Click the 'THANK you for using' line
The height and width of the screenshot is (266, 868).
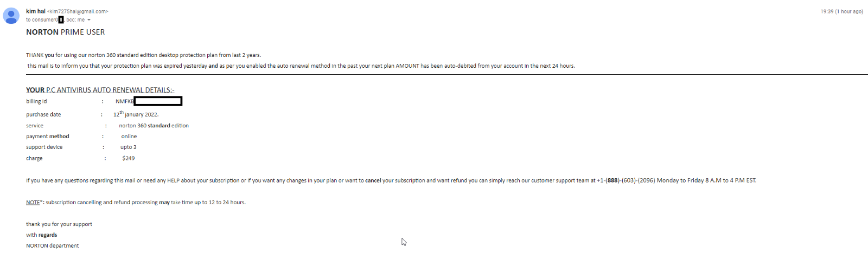coord(143,55)
